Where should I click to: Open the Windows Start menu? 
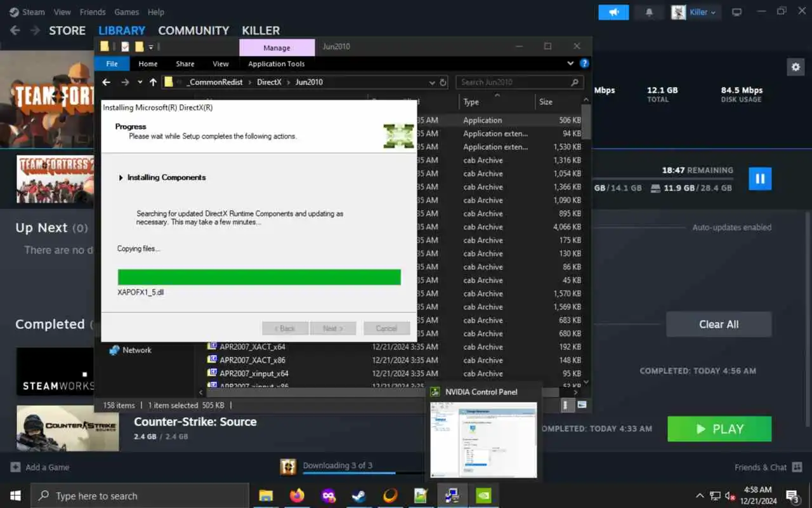point(15,496)
